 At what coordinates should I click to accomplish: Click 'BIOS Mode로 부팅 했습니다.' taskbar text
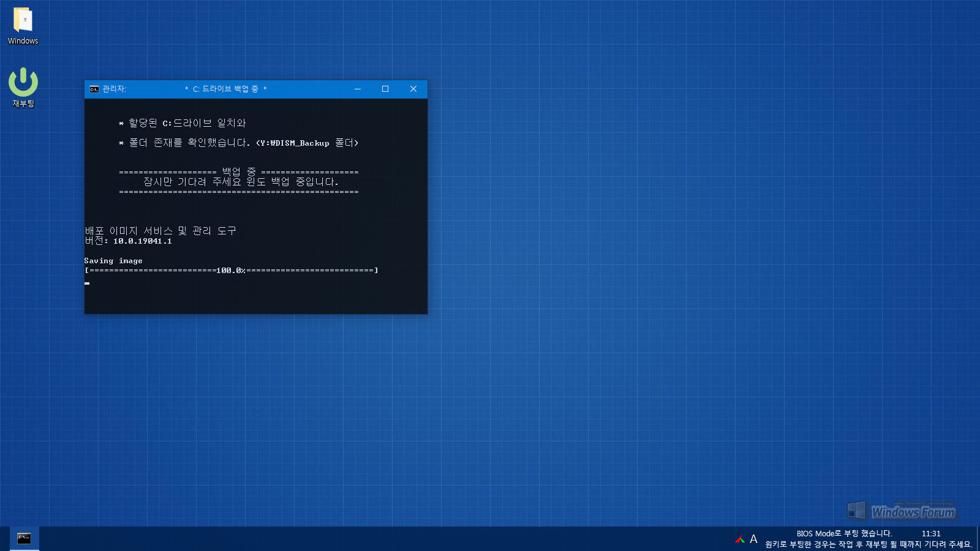click(x=845, y=534)
